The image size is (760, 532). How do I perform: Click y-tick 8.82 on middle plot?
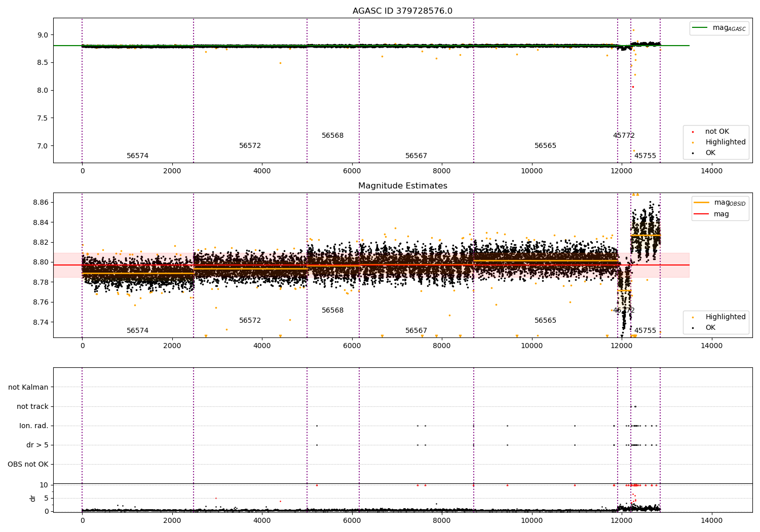(41, 242)
